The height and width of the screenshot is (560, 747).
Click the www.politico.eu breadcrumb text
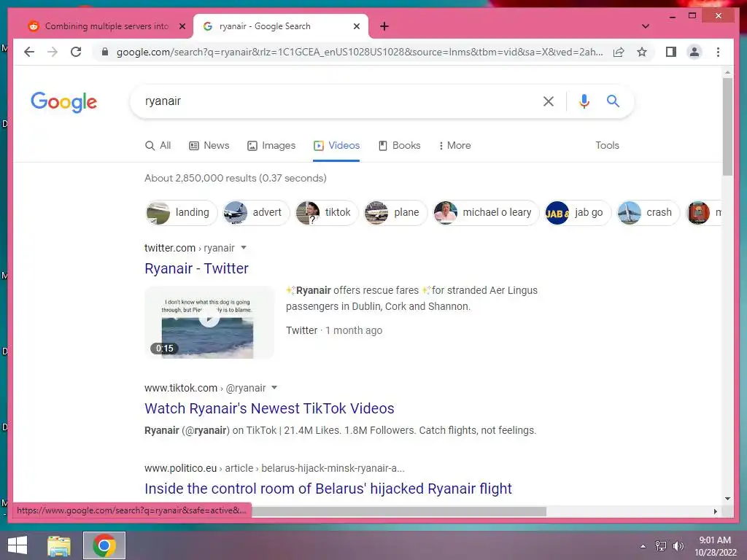point(181,468)
